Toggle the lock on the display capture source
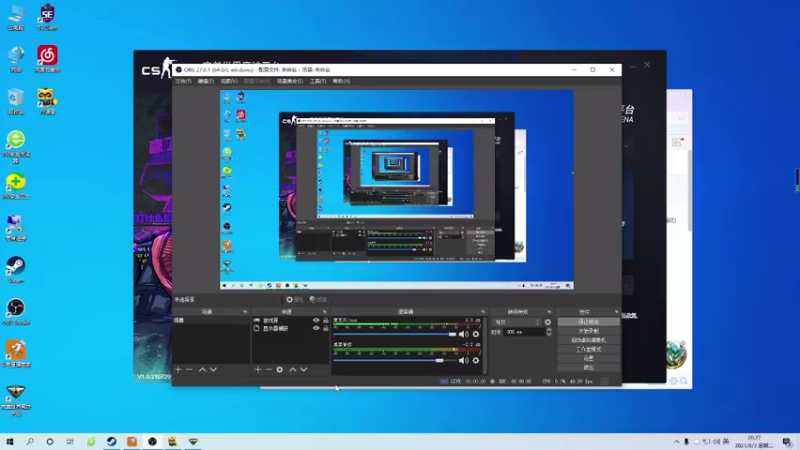The height and width of the screenshot is (450, 800). click(326, 329)
